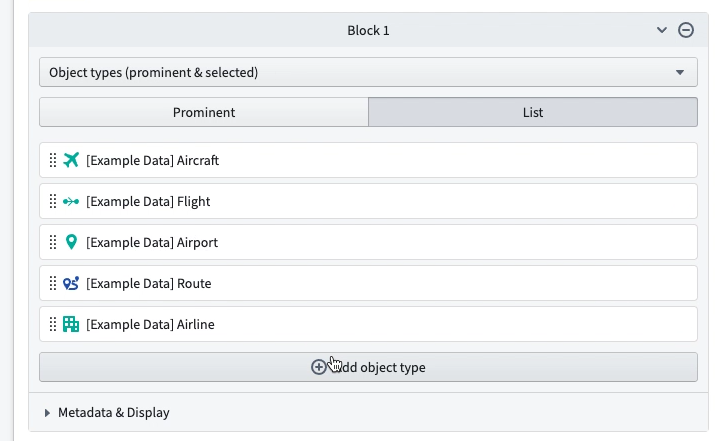
Task: Select [Example Data] Aircraft item
Action: tap(368, 160)
